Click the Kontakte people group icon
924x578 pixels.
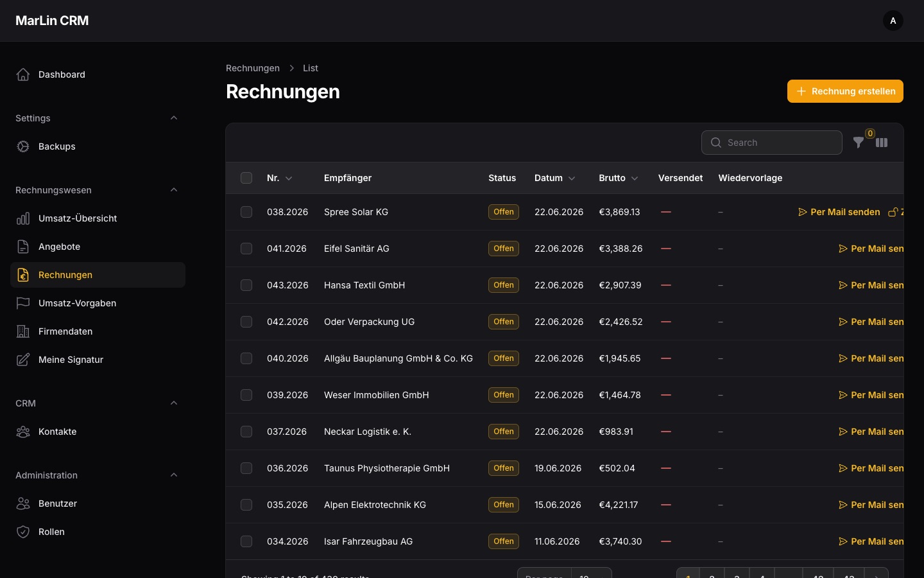pyautogui.click(x=23, y=432)
